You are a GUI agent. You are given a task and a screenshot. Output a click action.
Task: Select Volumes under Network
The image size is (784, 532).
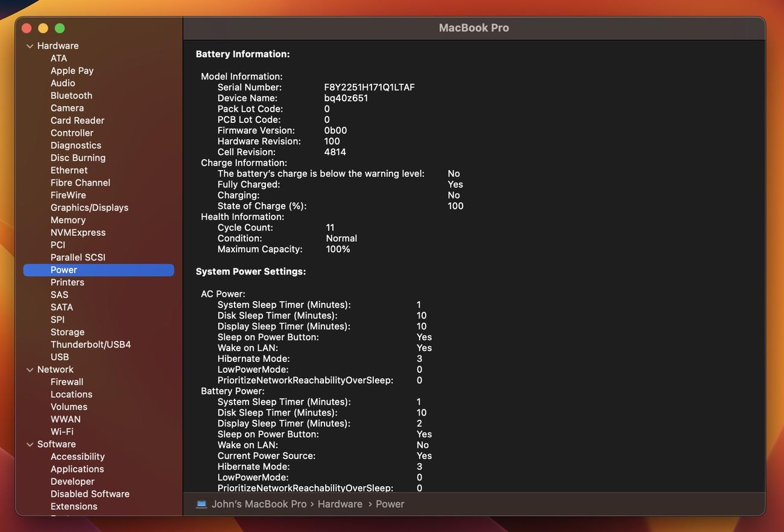click(x=69, y=407)
